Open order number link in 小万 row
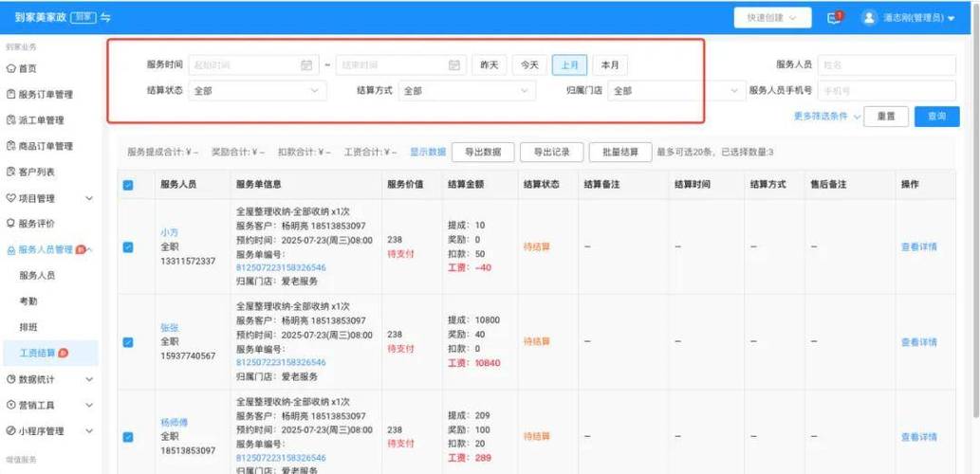The image size is (980, 474). (281, 267)
